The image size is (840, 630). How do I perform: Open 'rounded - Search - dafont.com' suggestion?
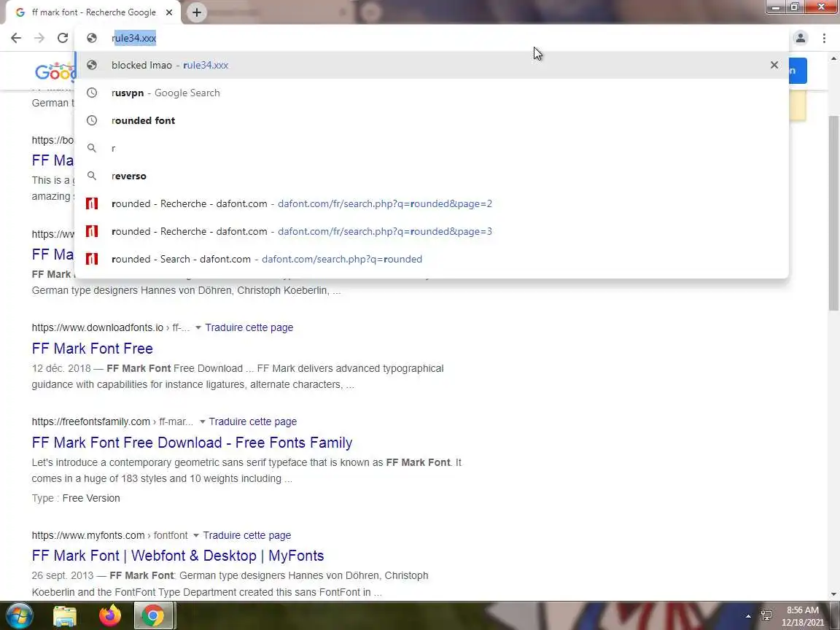(431, 260)
